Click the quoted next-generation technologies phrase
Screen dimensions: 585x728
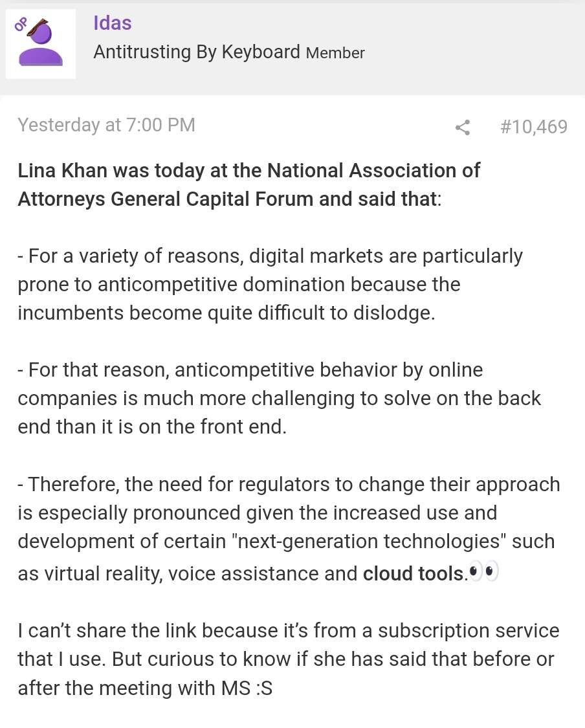tap(371, 542)
